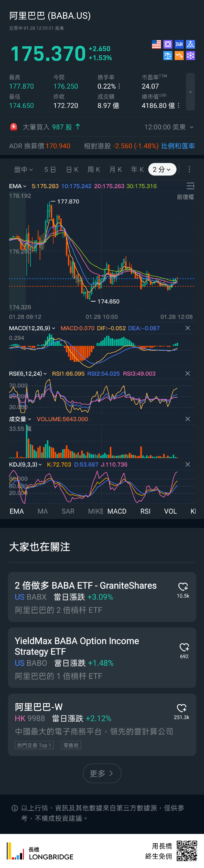The height and width of the screenshot is (868, 204).
Task: Open the 2 分 interval dropdown
Action: 162,169
